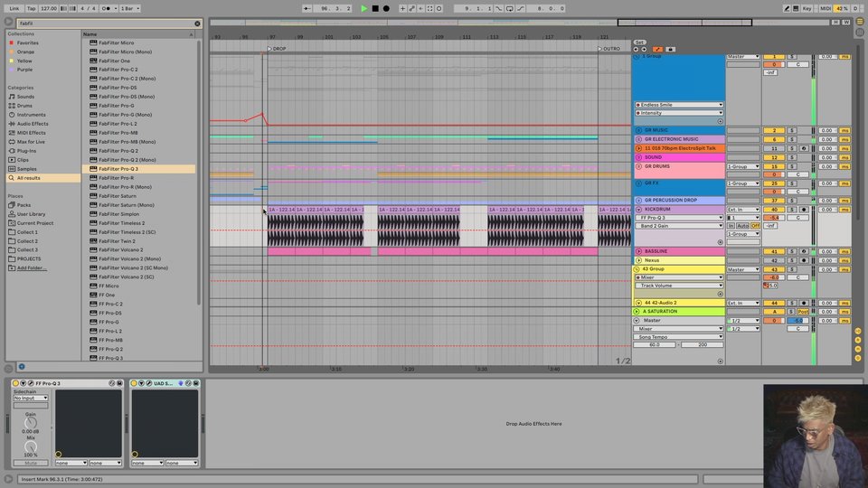
Task: Open the Intensity parameter chooser
Action: [679, 113]
